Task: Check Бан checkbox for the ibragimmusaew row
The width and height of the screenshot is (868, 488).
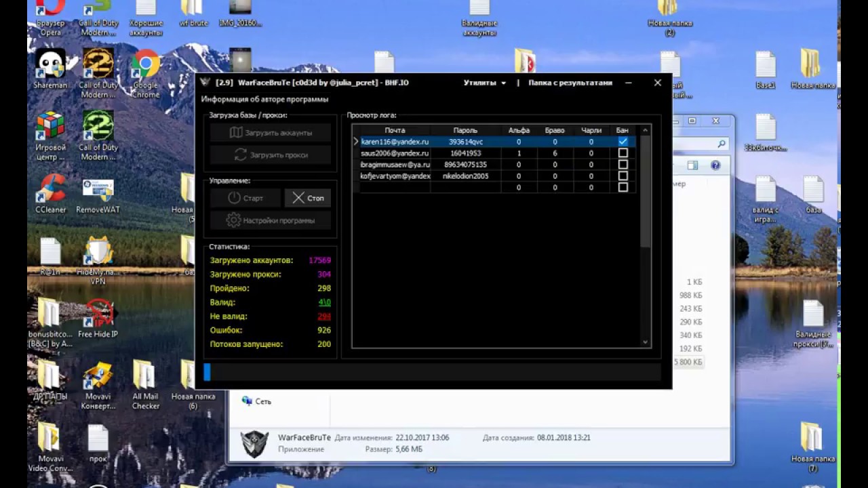Action: pyautogui.click(x=623, y=165)
